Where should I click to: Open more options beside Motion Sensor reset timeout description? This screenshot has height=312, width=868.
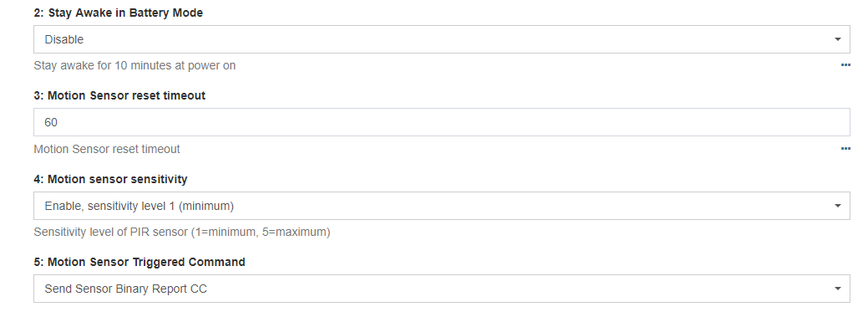pos(845,149)
